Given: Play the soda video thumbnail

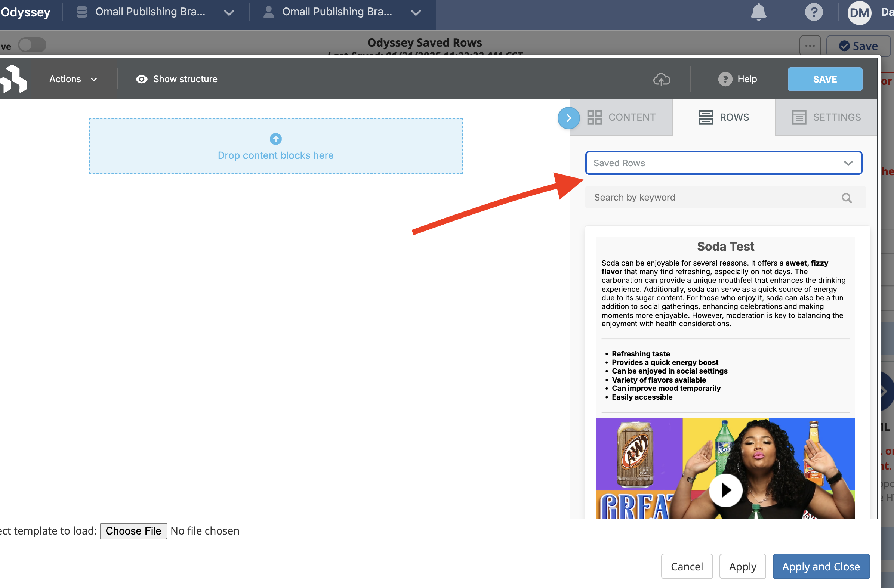Looking at the screenshot, I should tap(725, 490).
